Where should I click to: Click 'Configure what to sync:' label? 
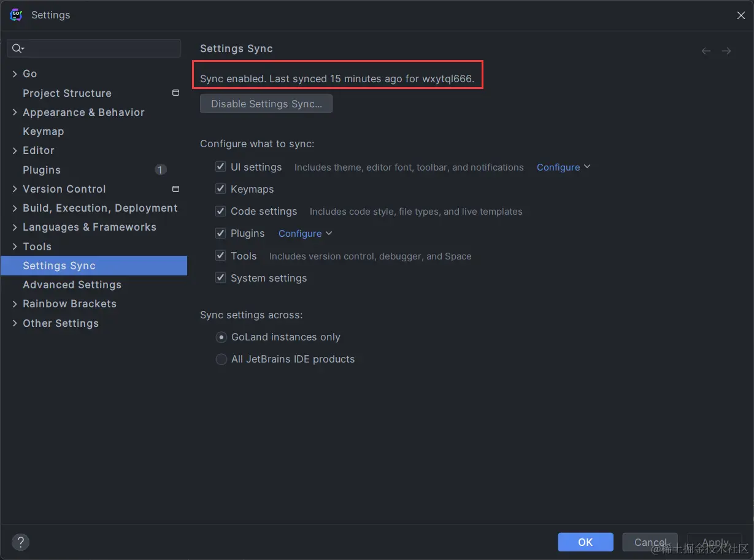click(257, 144)
